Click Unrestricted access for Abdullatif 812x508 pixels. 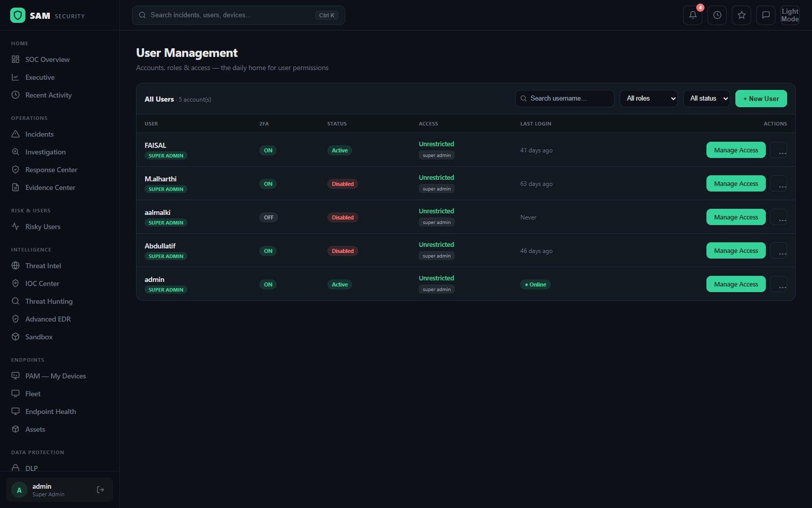pyautogui.click(x=436, y=244)
